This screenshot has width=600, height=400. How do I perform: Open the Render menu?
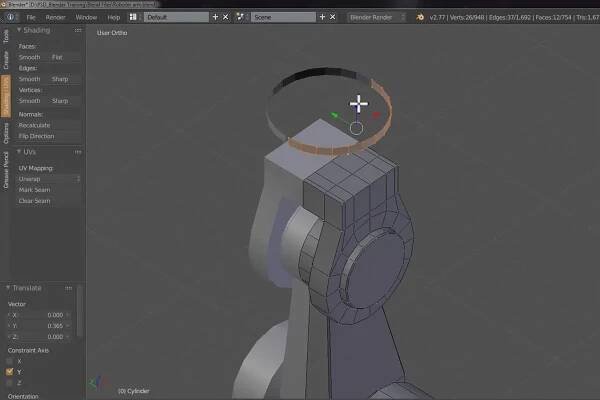tap(56, 17)
